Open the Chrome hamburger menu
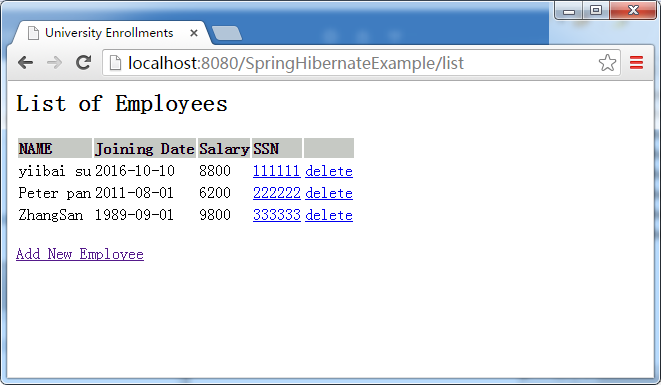 [636, 63]
